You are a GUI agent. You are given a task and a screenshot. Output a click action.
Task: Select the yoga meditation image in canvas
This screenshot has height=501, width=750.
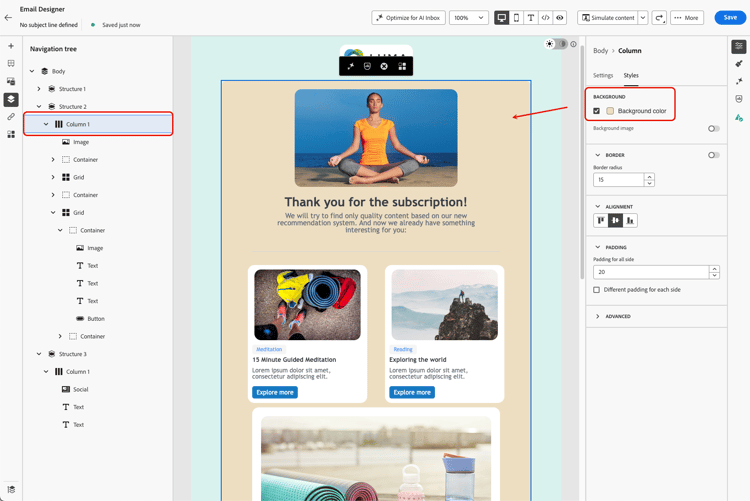click(376, 138)
